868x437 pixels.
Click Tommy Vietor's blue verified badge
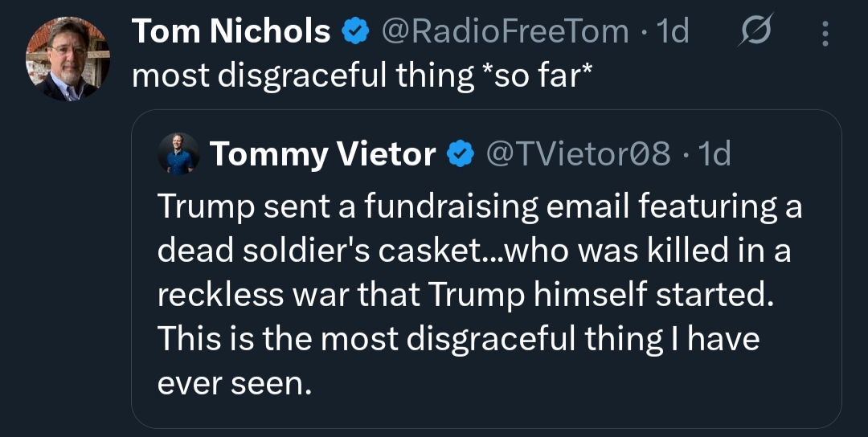coord(460,153)
